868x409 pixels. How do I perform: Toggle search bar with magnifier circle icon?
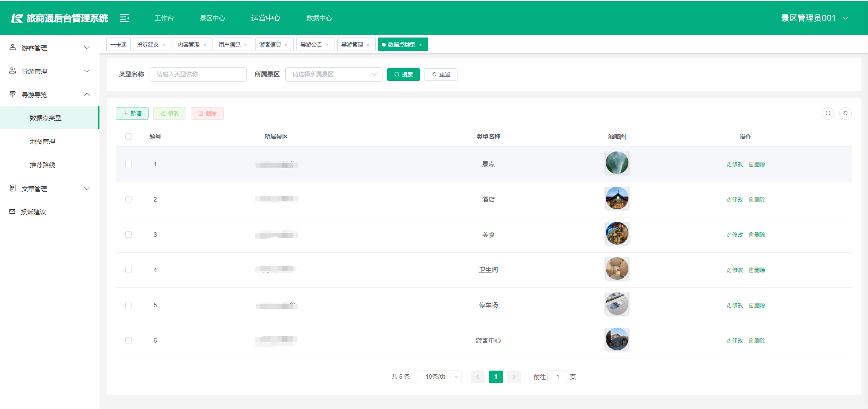pyautogui.click(x=828, y=113)
